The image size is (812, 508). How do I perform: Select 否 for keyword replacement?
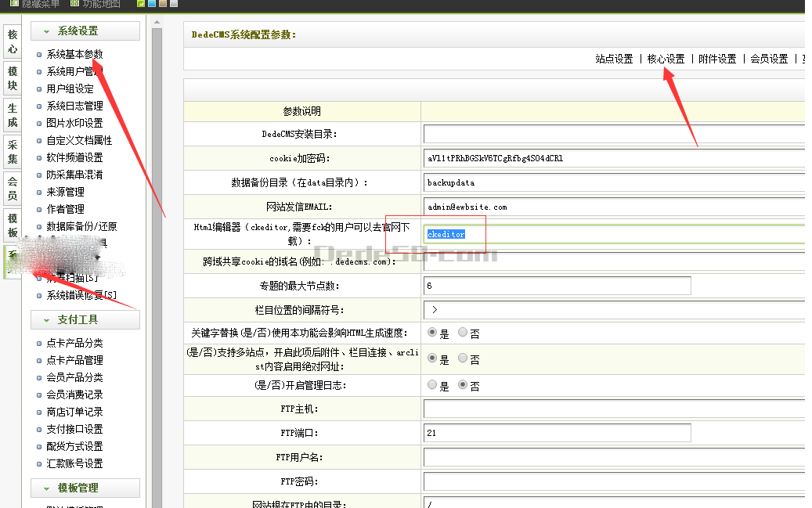tap(463, 333)
